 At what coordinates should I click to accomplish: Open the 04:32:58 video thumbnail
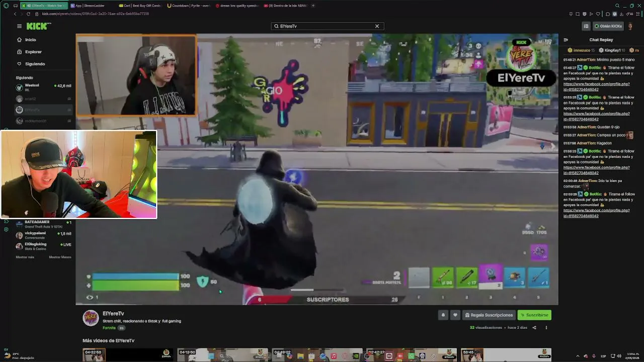[128, 355]
